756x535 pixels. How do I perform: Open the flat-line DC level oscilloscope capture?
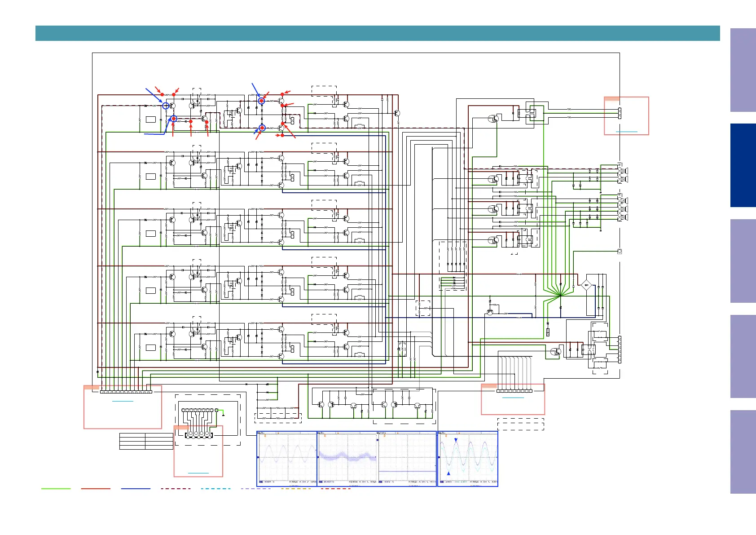click(x=408, y=459)
